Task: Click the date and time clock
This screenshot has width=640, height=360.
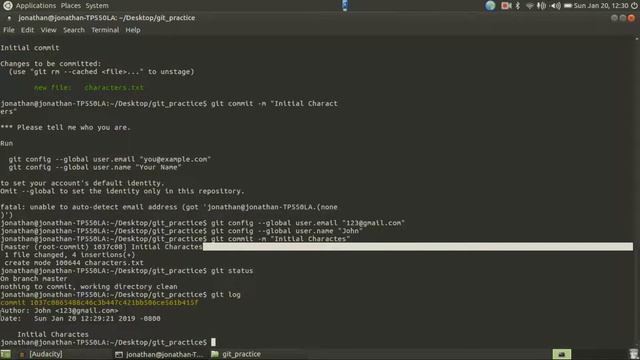Action: [601, 5]
